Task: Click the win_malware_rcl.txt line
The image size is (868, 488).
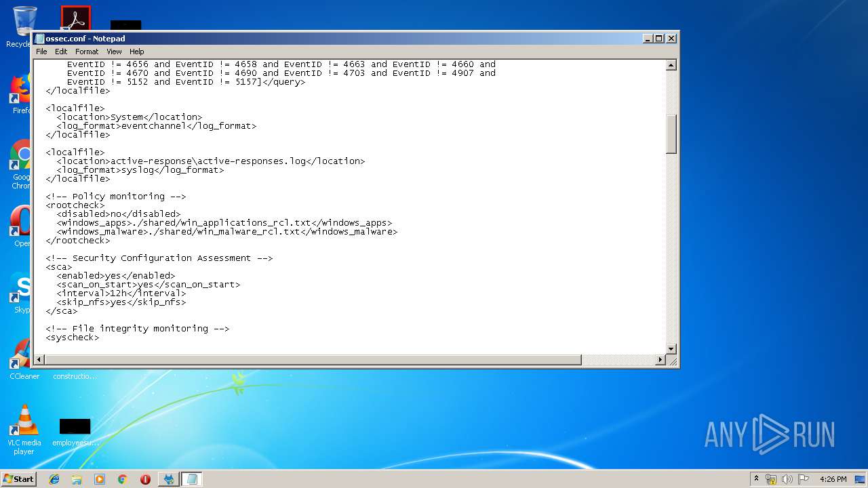Action: (226, 232)
